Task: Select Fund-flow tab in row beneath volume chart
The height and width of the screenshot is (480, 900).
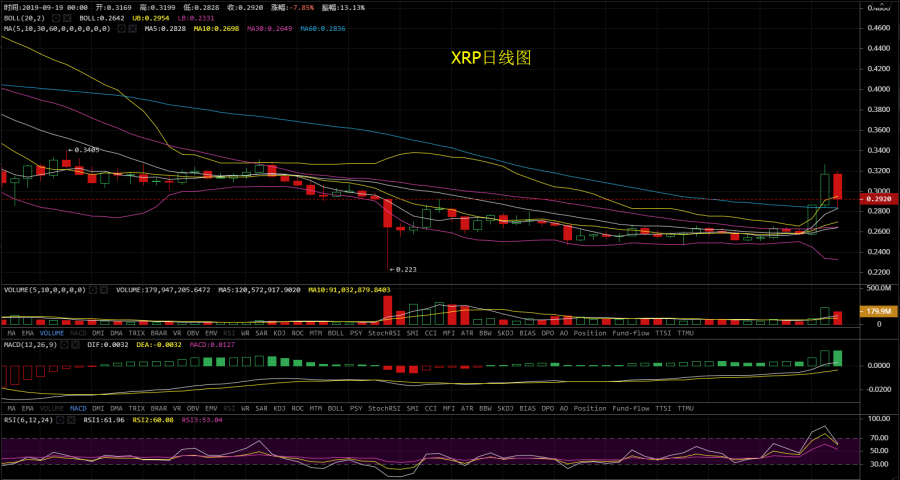Action: 631,332
